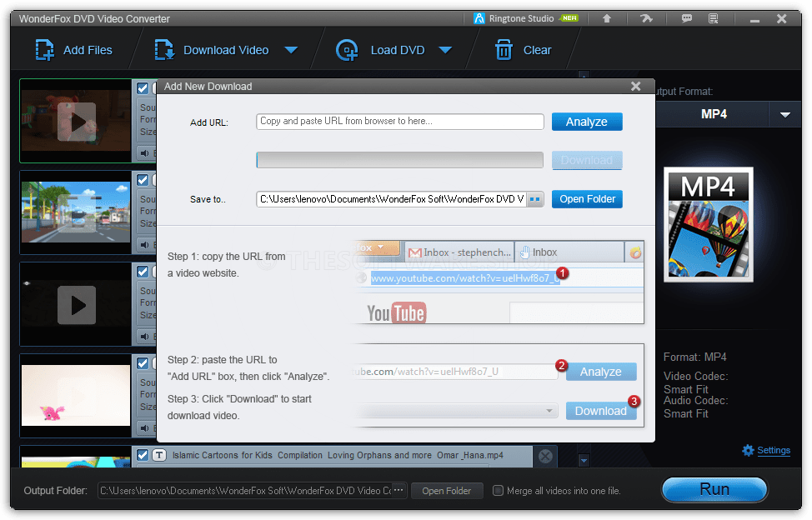Expand the Load DVD dropdown arrow

click(x=445, y=50)
